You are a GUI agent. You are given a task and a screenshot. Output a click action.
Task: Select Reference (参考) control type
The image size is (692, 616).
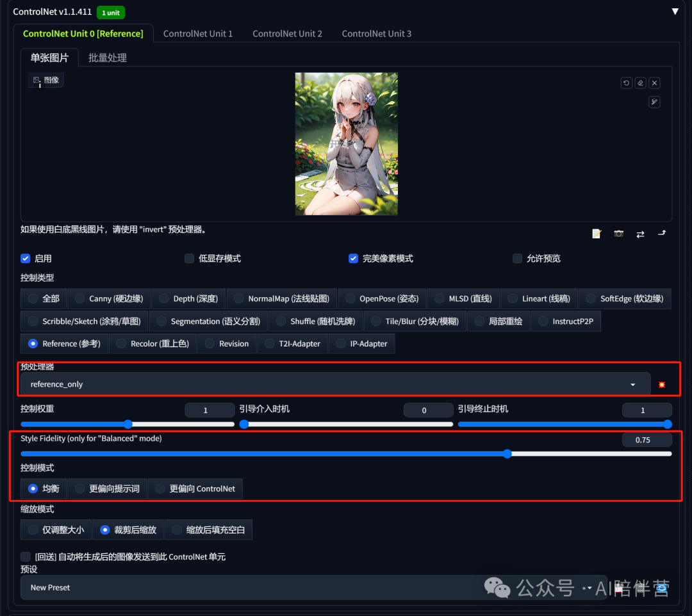tap(64, 343)
